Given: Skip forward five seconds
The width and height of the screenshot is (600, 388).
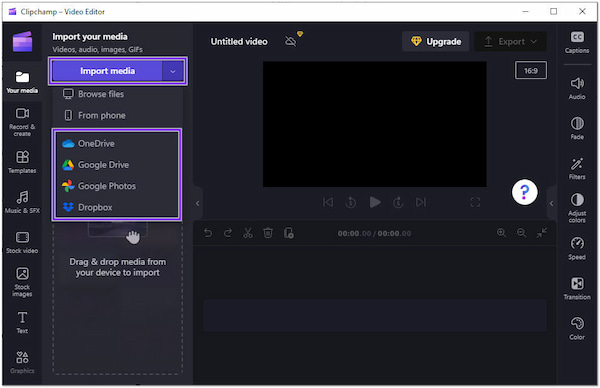Looking at the screenshot, I should point(398,202).
